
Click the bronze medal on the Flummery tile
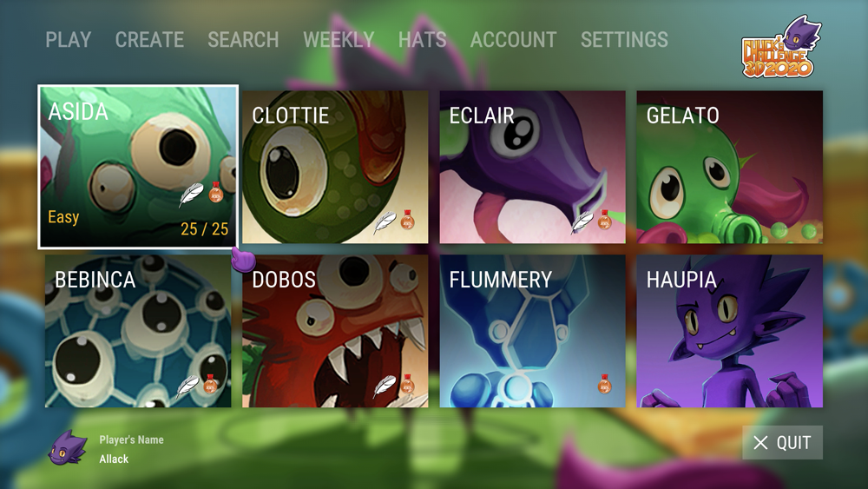[604, 384]
